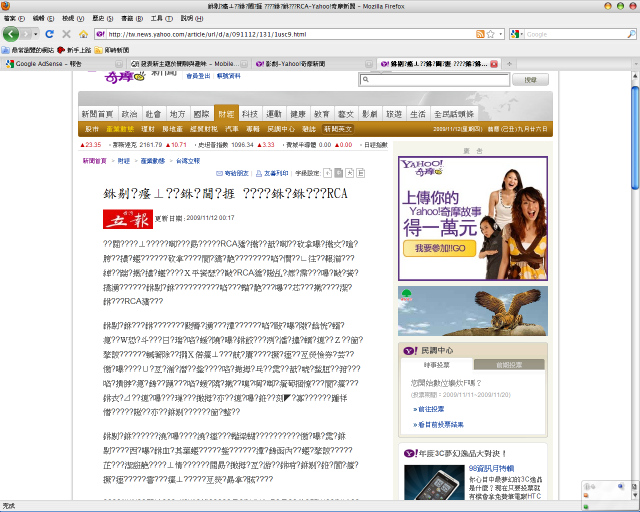The image size is (640, 512).
Task: Select 房地產 in the sub-navigation bar
Action: [x=172, y=129]
